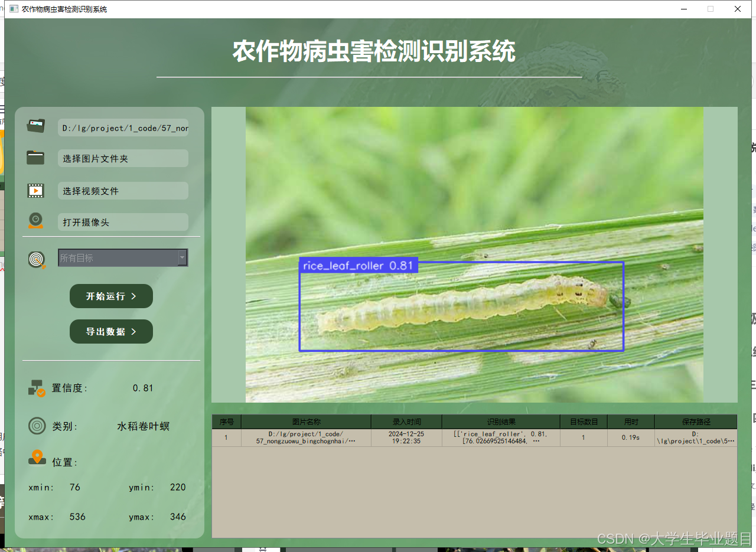Click the 目标数目 cell showing 1
756x552 pixels.
pyautogui.click(x=584, y=437)
